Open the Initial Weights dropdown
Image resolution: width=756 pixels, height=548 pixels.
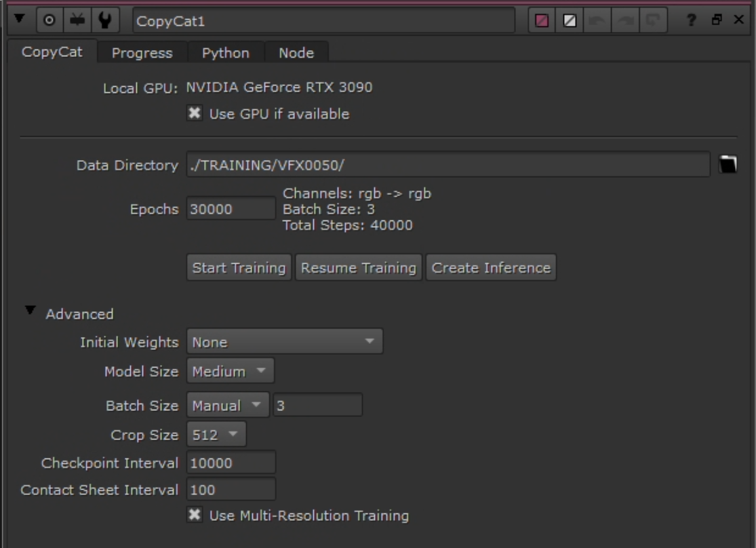[284, 342]
